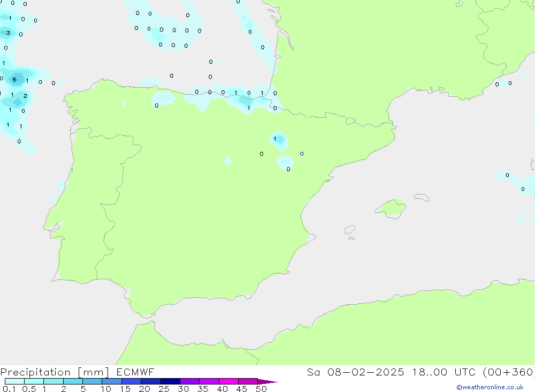This screenshot has height=392, width=535.
Task: Click the 45 to 50 mm legend swatch
Action: click(248, 381)
